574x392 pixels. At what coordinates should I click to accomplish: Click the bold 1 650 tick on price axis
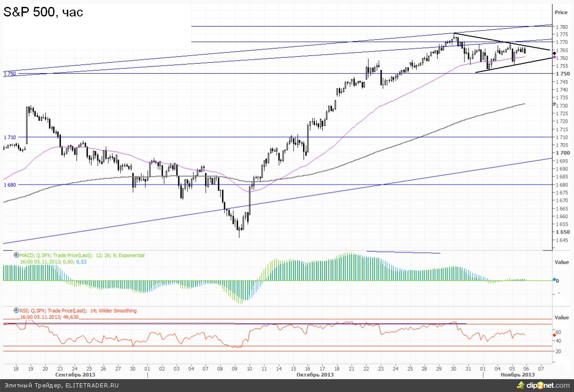click(562, 232)
